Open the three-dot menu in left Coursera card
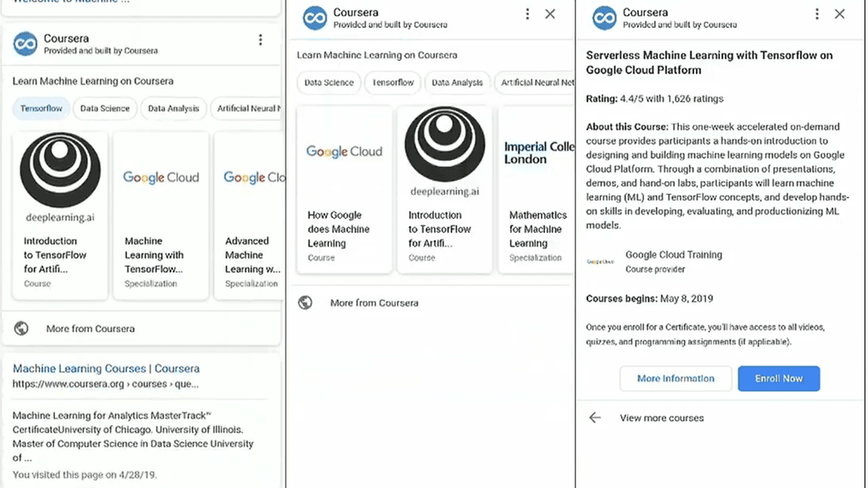 [260, 40]
